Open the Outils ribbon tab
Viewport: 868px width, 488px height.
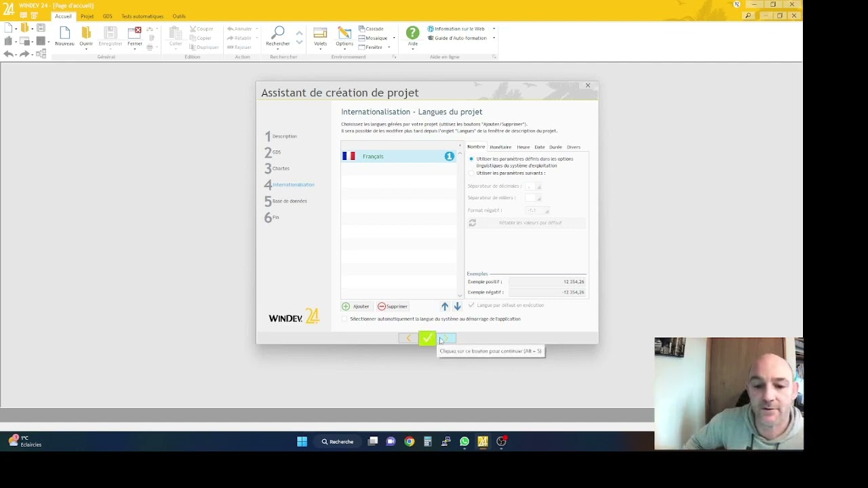point(179,16)
